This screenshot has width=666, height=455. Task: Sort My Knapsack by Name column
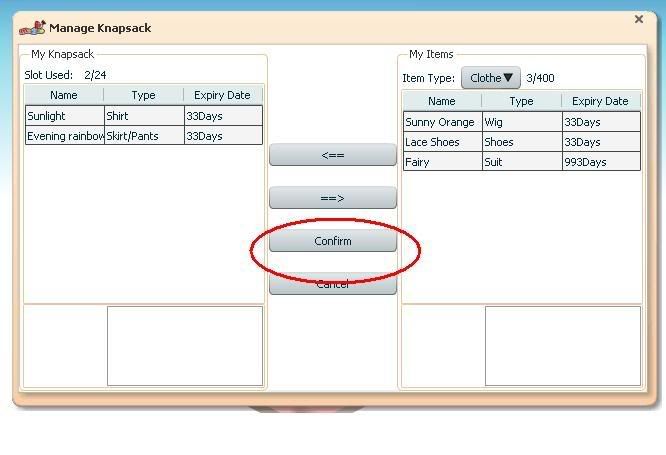(x=64, y=96)
